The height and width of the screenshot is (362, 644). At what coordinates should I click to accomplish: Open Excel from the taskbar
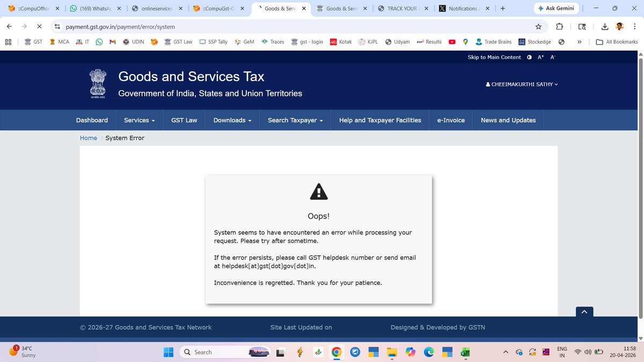click(x=465, y=352)
